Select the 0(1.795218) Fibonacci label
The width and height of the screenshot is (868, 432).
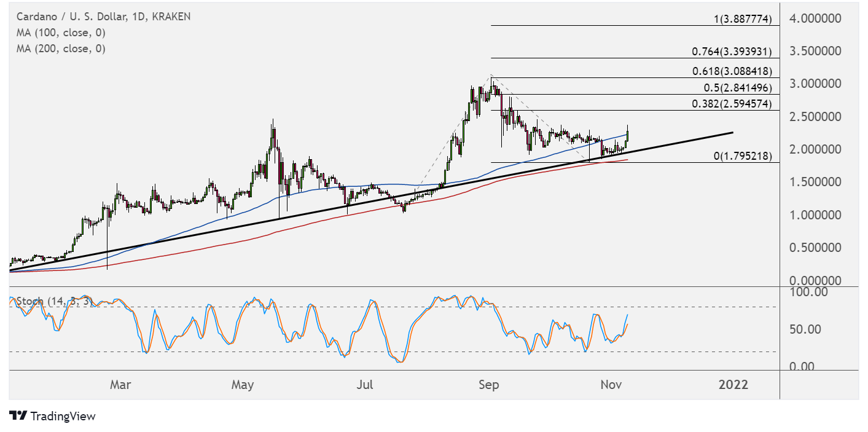pos(742,156)
